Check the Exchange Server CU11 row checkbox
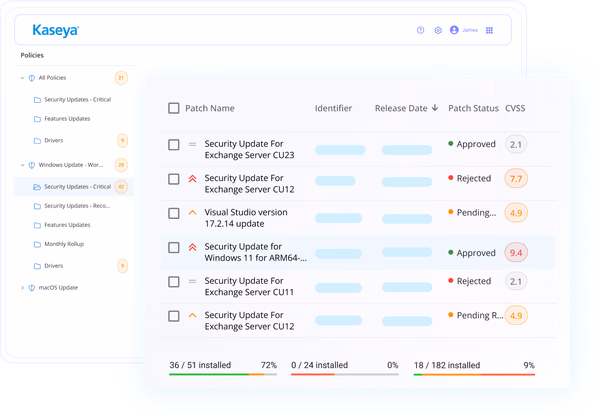Viewport: 600px width, 414px height. pyautogui.click(x=174, y=282)
